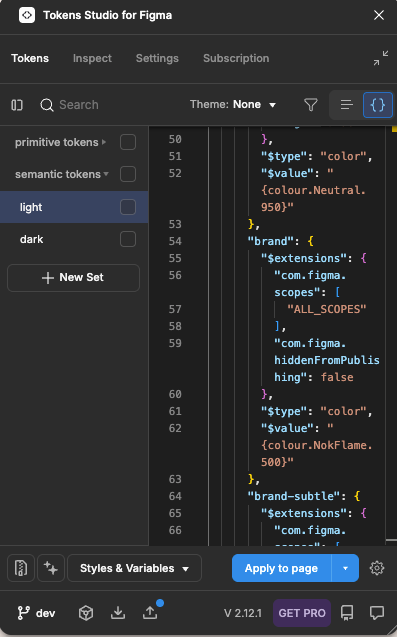Open apply settings gear icon
Image resolution: width=397 pixels, height=637 pixels.
tap(377, 568)
